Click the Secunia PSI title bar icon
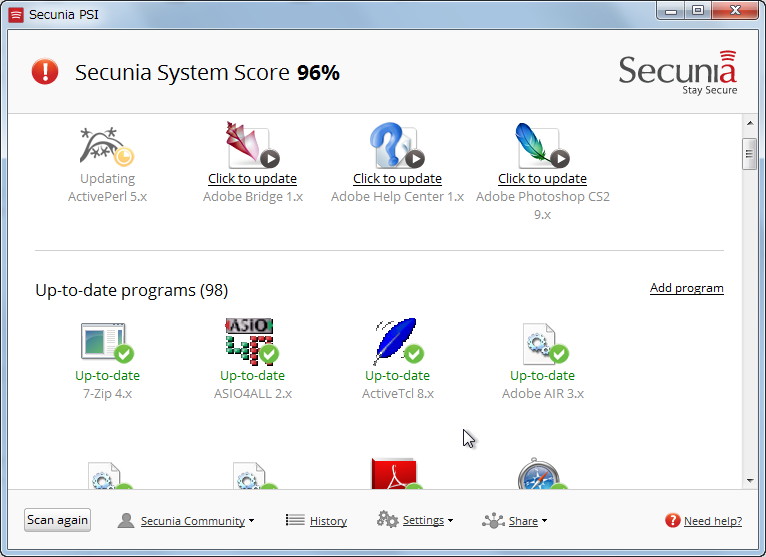The width and height of the screenshot is (766, 557). (x=16, y=15)
